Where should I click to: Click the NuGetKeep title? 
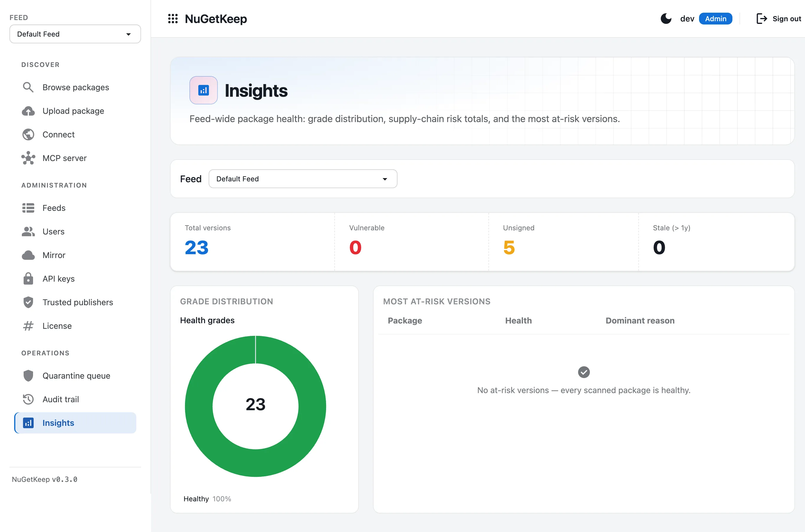tap(216, 19)
